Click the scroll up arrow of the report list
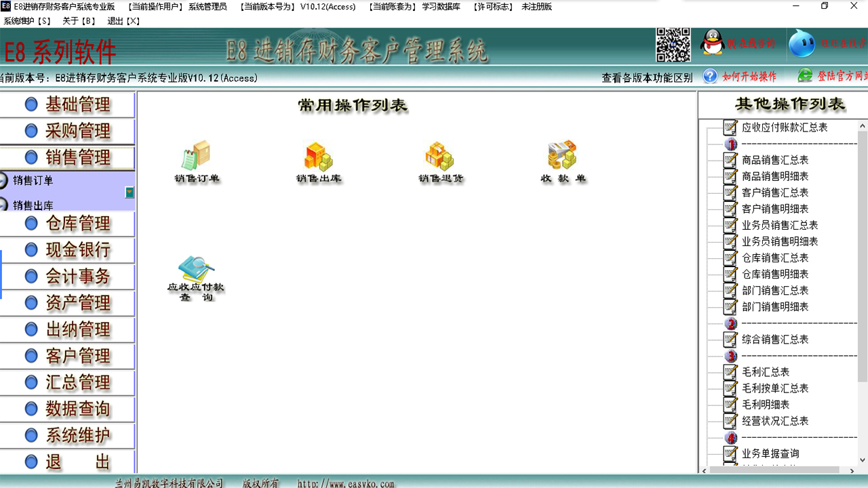The image size is (868, 488). click(863, 125)
